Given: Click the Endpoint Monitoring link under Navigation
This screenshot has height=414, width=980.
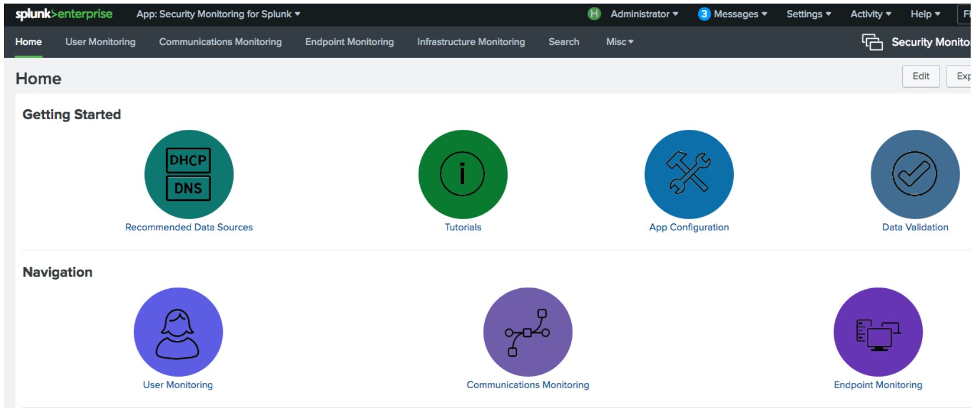Looking at the screenshot, I should click(878, 385).
